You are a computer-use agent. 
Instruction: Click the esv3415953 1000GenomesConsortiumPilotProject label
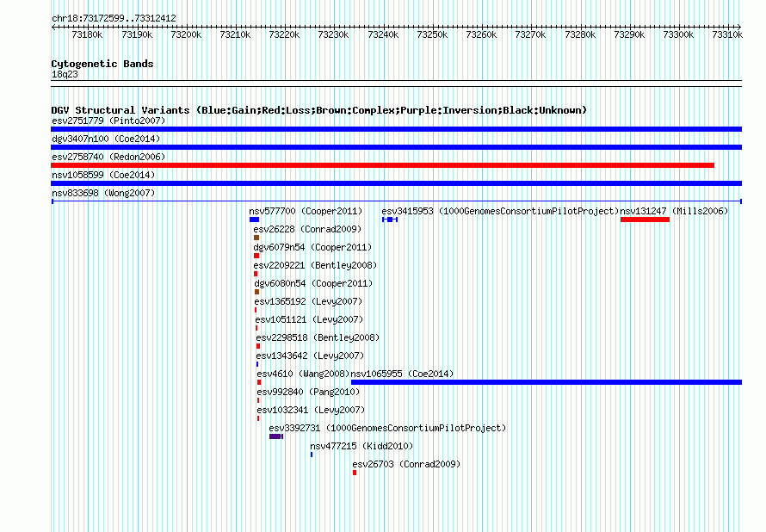pos(500,211)
